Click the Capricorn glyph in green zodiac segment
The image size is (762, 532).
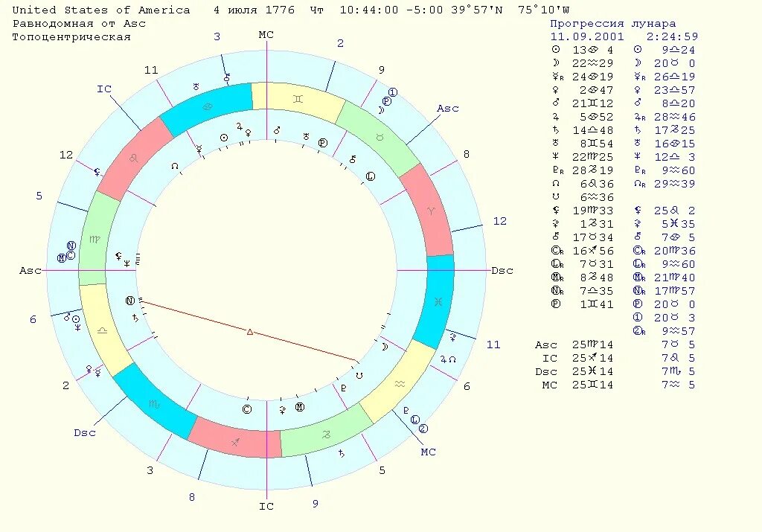point(327,435)
